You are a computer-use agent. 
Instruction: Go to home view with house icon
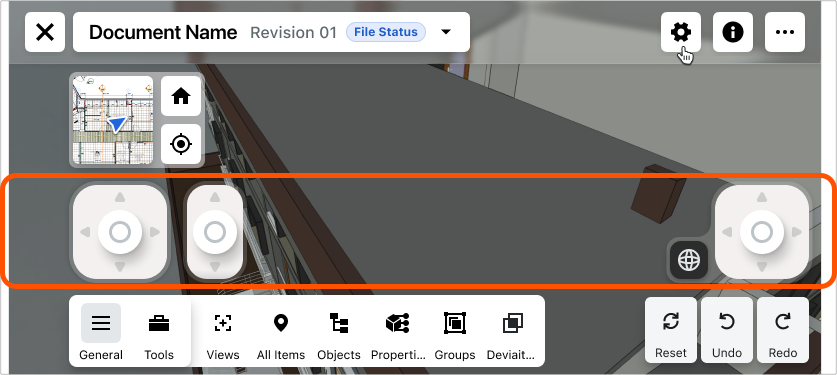tap(181, 96)
